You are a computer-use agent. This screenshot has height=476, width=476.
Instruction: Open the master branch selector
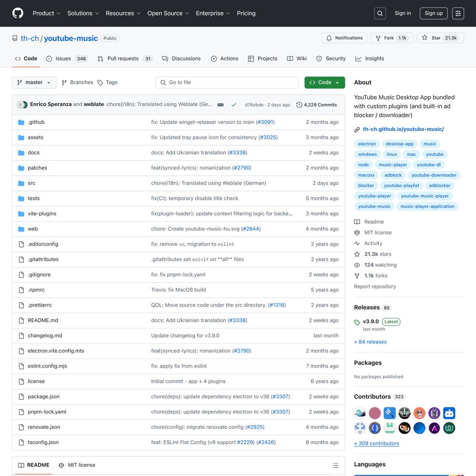(x=34, y=82)
